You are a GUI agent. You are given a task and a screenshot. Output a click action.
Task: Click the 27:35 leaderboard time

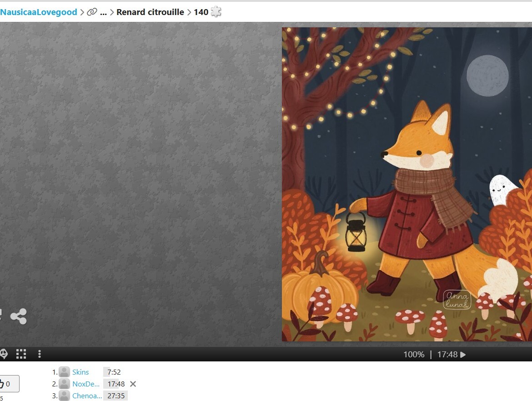pos(116,396)
